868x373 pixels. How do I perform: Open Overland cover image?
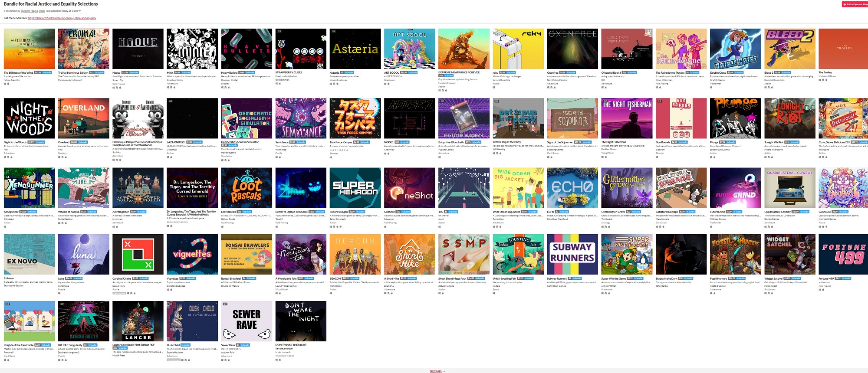tap(83, 118)
